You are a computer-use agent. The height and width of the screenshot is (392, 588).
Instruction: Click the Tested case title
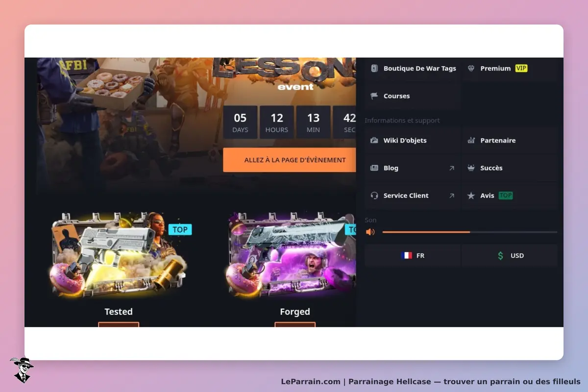coord(119,312)
